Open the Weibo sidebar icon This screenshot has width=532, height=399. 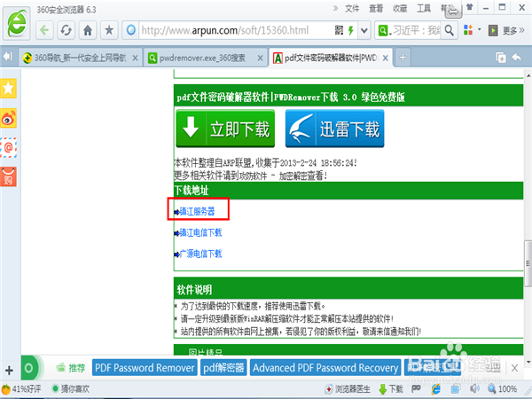9,119
